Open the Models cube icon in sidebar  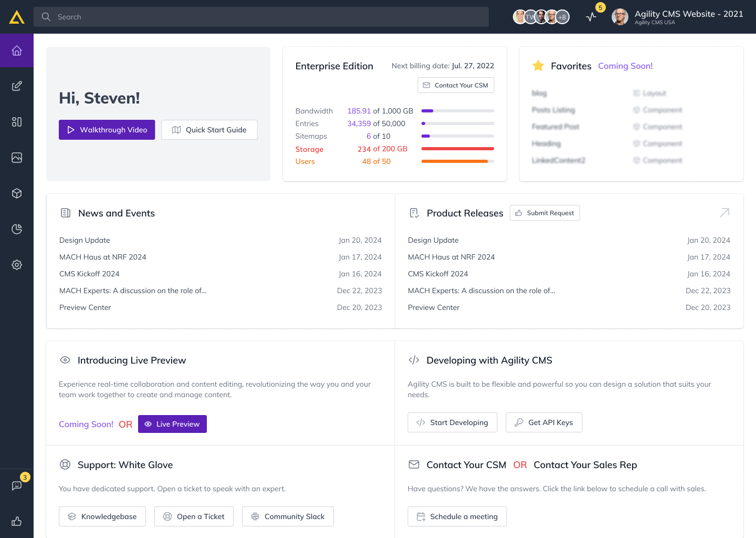coord(17,193)
